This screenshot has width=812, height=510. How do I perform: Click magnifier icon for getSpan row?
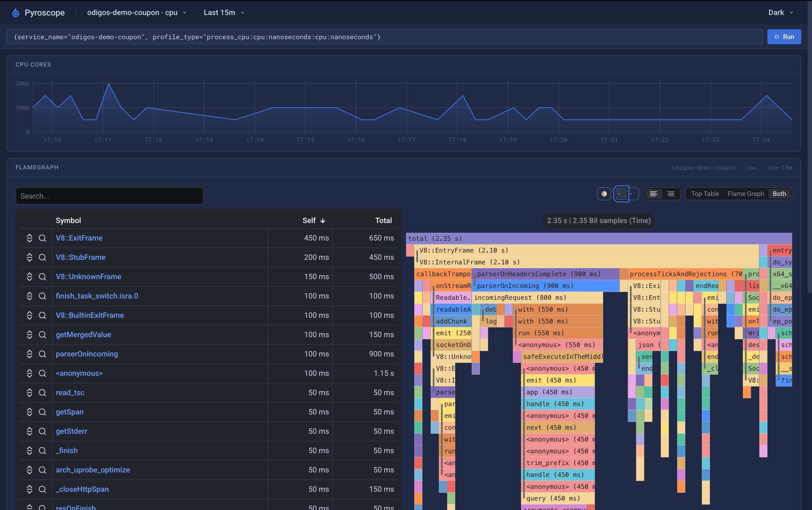pyautogui.click(x=42, y=412)
